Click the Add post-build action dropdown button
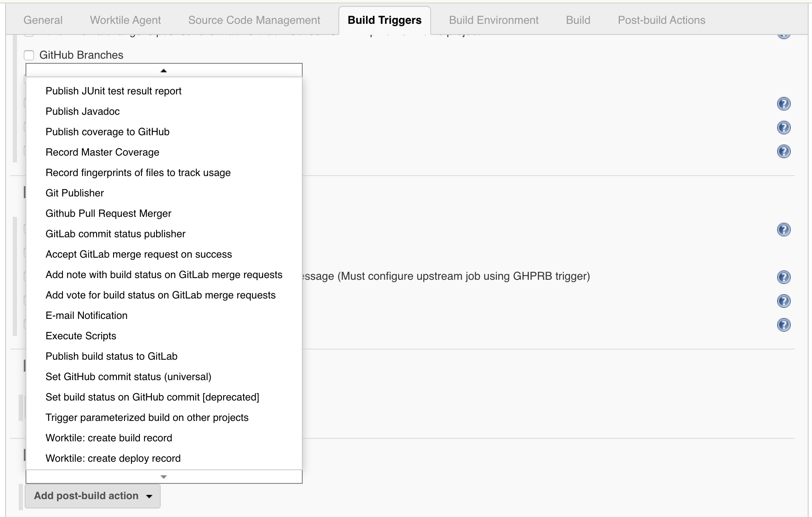Image resolution: width=812 pixels, height=517 pixels. pos(93,496)
